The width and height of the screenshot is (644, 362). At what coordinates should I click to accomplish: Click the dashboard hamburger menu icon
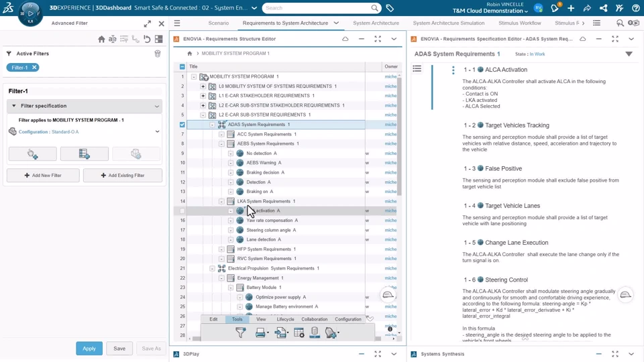coord(177,23)
